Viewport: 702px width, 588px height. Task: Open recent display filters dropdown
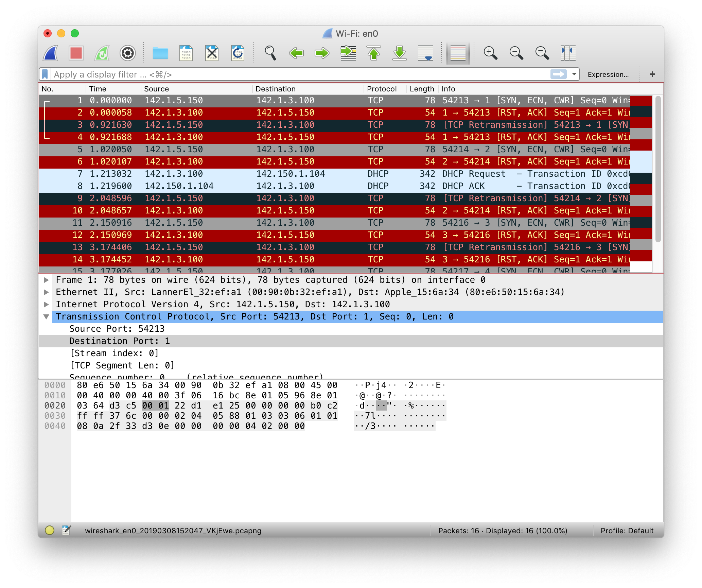point(574,74)
